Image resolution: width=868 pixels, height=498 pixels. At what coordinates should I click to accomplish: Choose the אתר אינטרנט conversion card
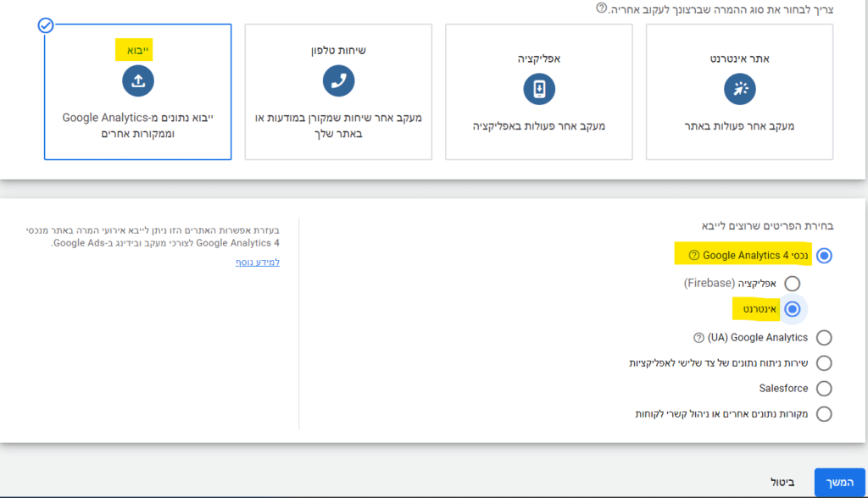click(x=739, y=91)
